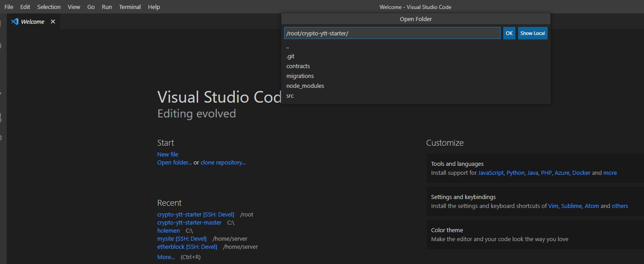The height and width of the screenshot is (264, 644).
Task: Open recent holemen folder
Action: click(169, 230)
